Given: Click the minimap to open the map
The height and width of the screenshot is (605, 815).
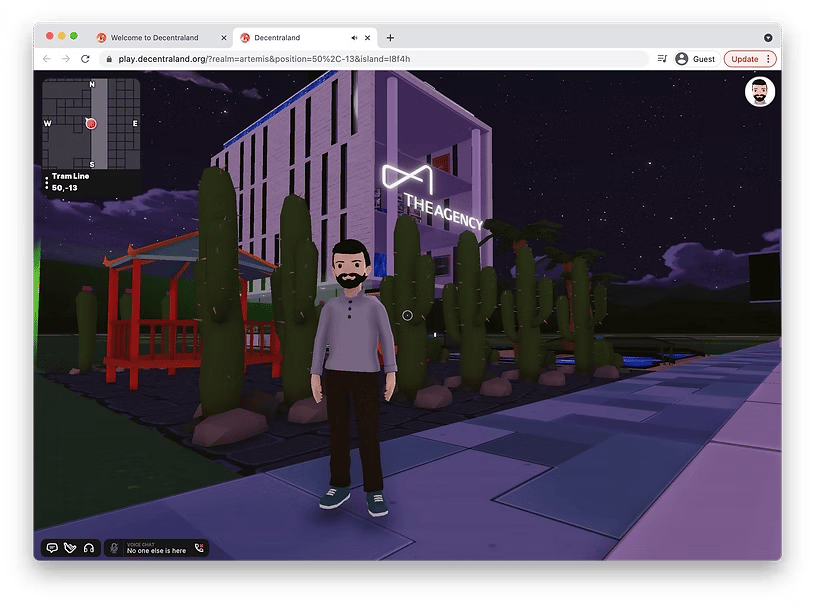Looking at the screenshot, I should tap(90, 123).
